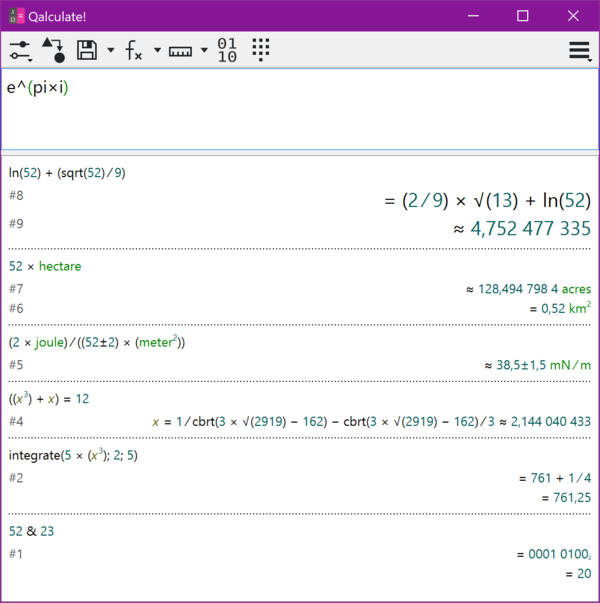Click the floppy disk store variable icon
The height and width of the screenshot is (603, 600).
point(87,50)
